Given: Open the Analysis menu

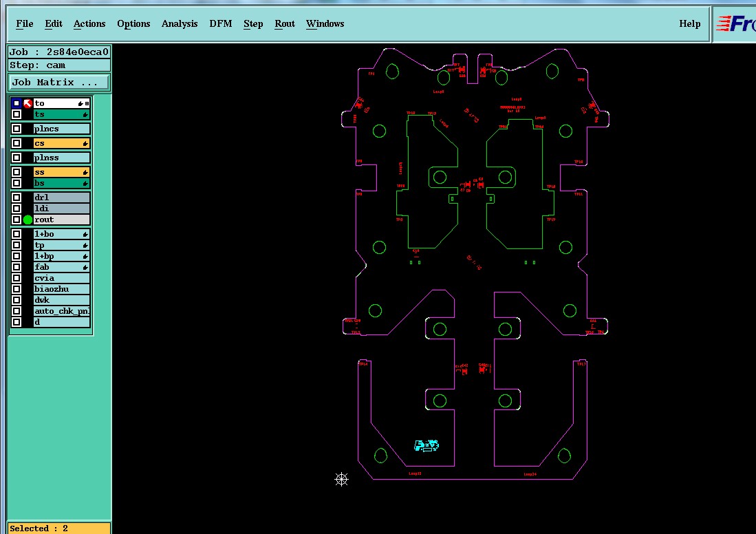Looking at the screenshot, I should (x=180, y=23).
